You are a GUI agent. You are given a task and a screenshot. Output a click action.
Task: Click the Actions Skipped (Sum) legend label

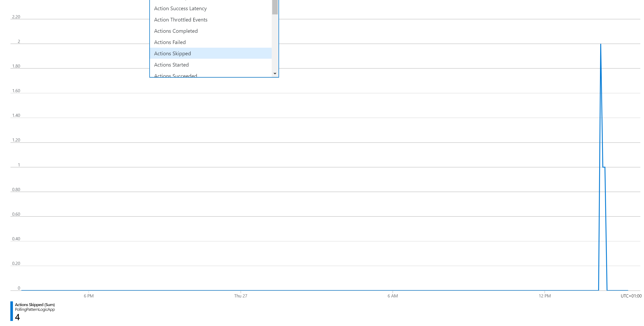(x=35, y=305)
